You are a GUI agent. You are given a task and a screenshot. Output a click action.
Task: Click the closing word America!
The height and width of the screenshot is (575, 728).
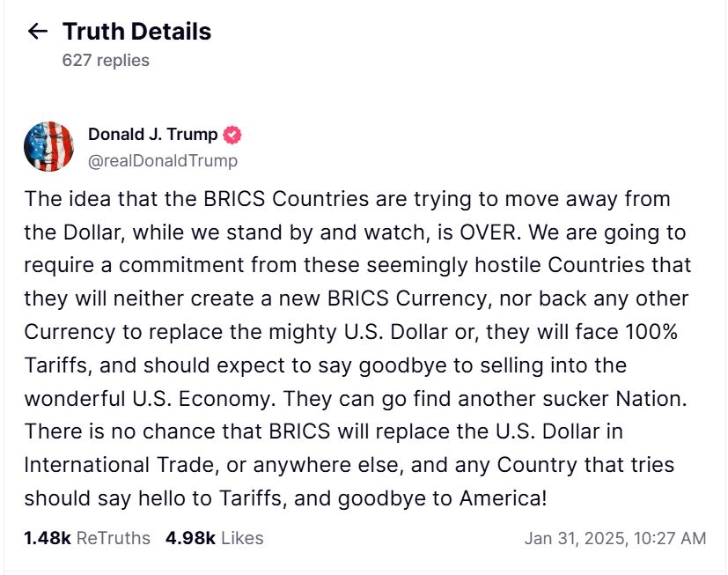pyautogui.click(x=504, y=498)
